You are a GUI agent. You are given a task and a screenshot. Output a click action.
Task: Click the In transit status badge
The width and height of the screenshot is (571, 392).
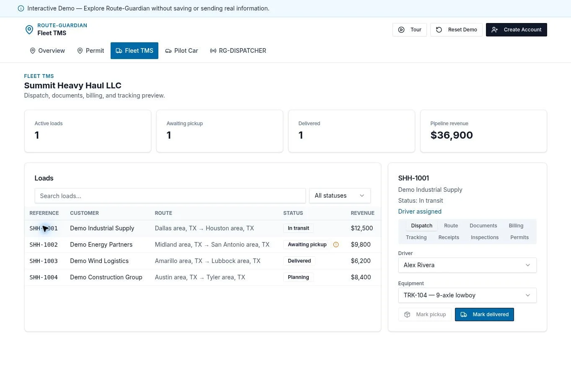(x=298, y=228)
